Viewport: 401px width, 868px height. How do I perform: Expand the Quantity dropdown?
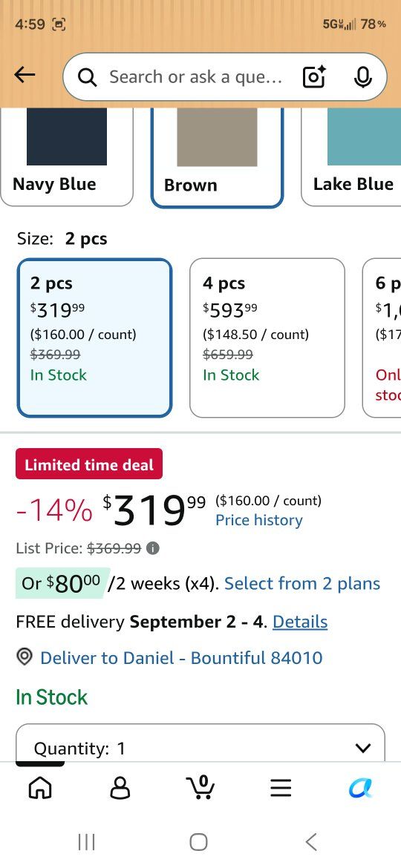pos(200,743)
